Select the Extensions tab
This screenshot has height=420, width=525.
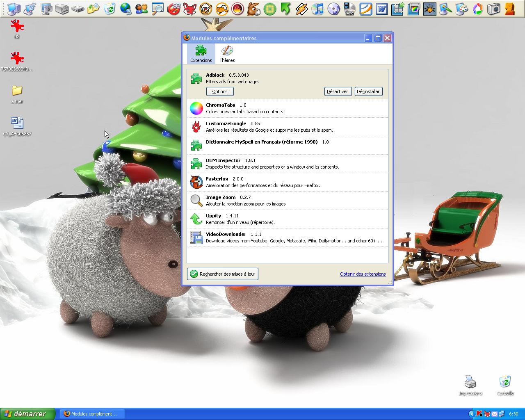(201, 54)
